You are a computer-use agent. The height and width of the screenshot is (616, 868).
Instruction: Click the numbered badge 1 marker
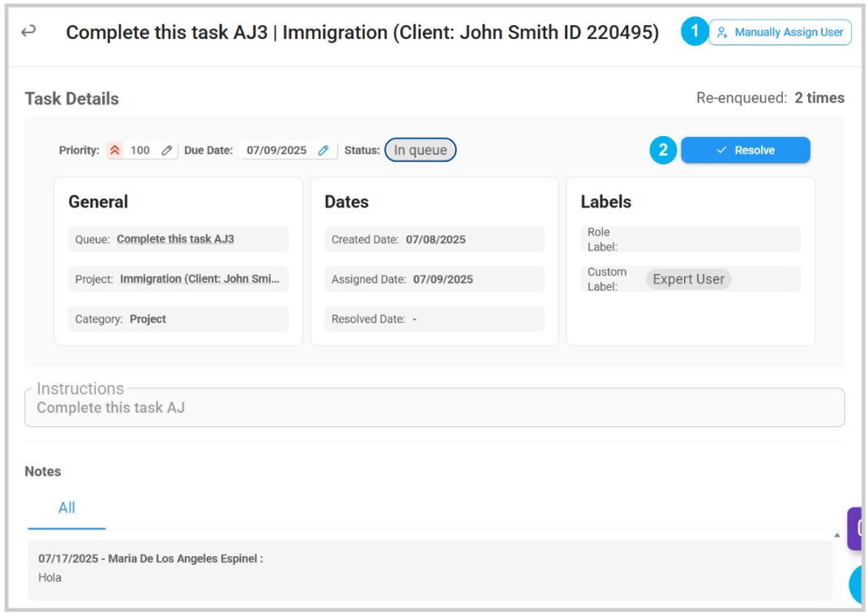694,32
